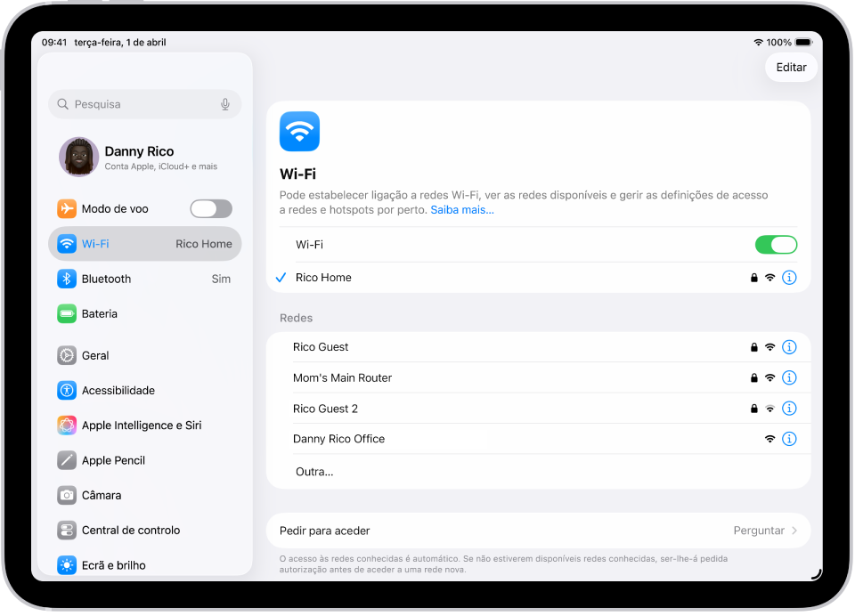Open Ecrã e brilho settings
Image resolution: width=855 pixels, height=616 pixels.
145,565
